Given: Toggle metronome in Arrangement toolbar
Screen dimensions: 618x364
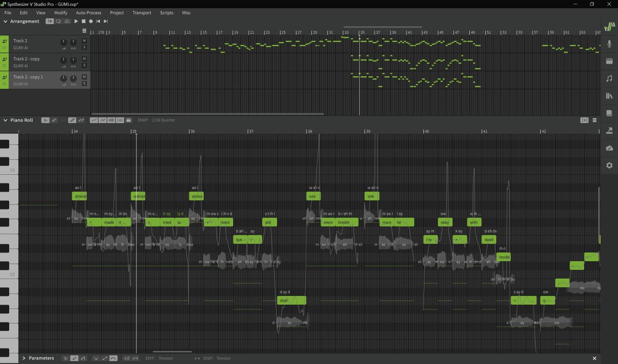Looking at the screenshot, I should coord(67,21).
